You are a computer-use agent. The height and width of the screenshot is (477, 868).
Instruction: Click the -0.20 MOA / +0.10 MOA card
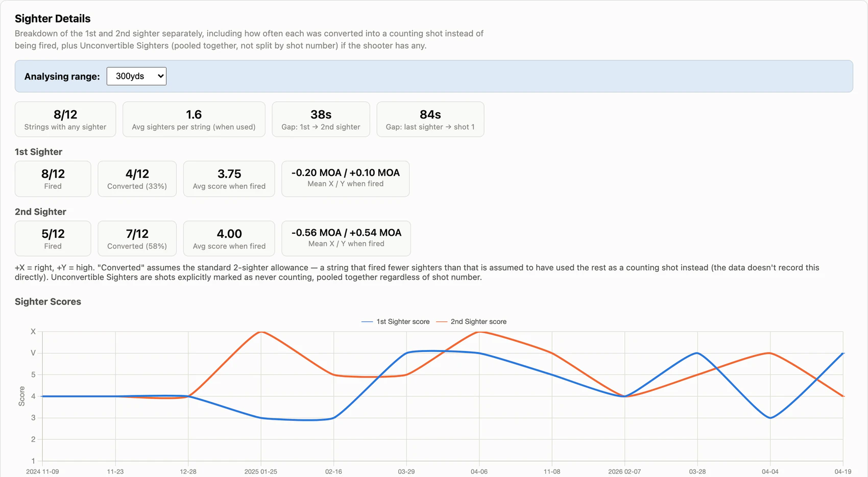click(345, 179)
